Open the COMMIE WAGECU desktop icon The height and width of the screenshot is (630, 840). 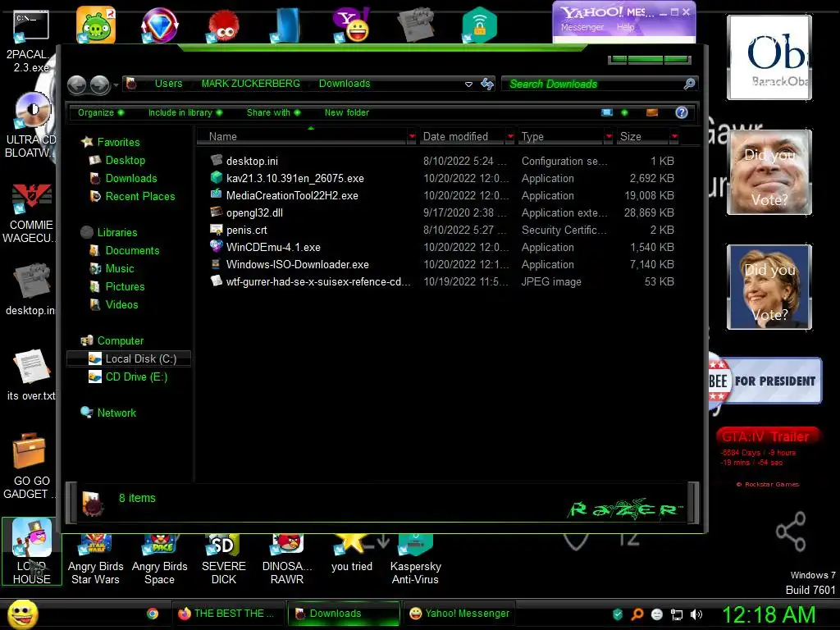pyautogui.click(x=31, y=212)
